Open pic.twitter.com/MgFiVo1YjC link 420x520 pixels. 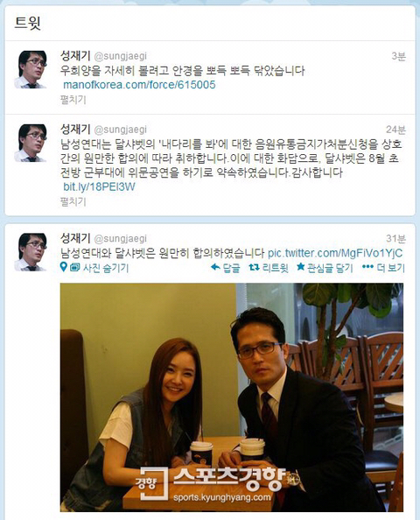pyautogui.click(x=335, y=253)
